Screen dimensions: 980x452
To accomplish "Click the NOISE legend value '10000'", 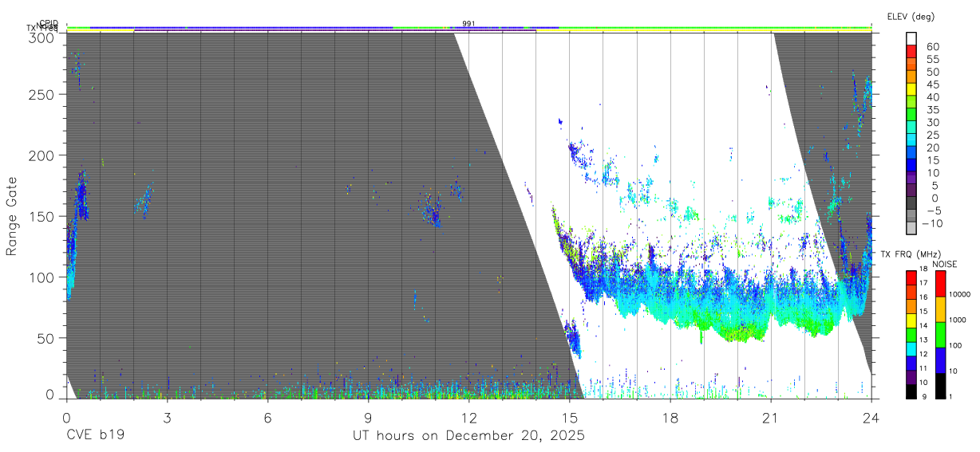I will [960, 295].
